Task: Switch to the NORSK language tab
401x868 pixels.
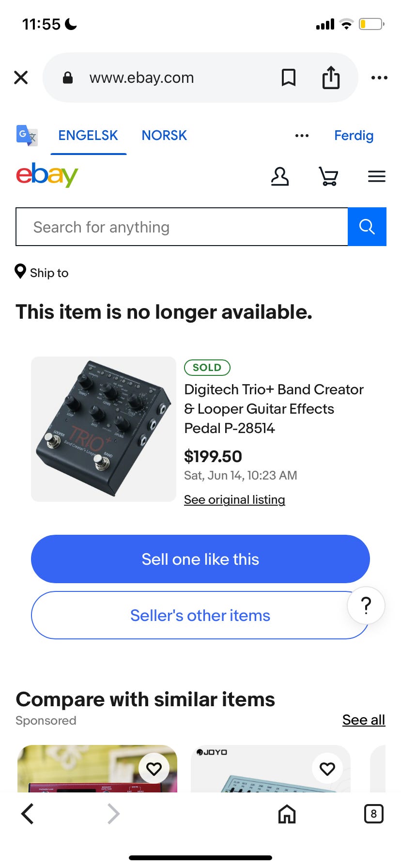Action: pos(164,136)
